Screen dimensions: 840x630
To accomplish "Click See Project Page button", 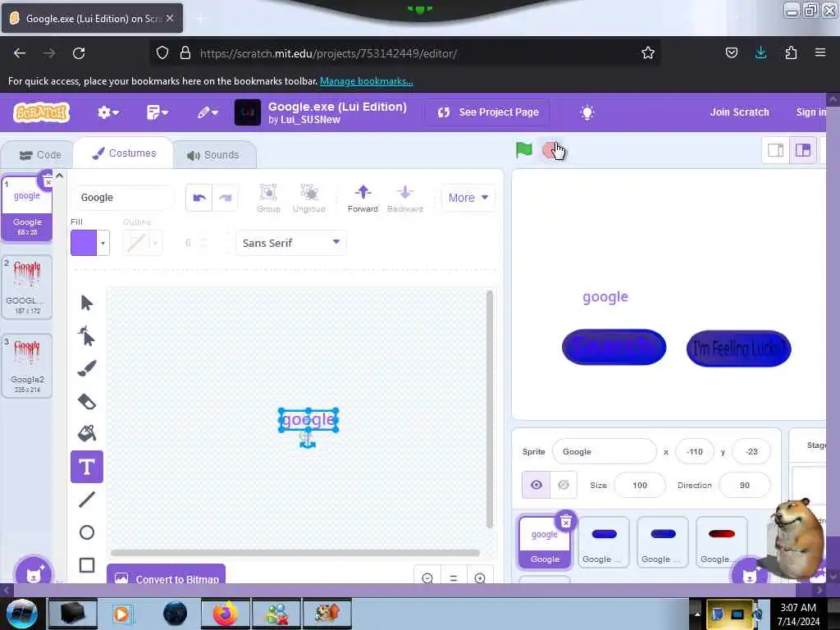I will (x=487, y=112).
